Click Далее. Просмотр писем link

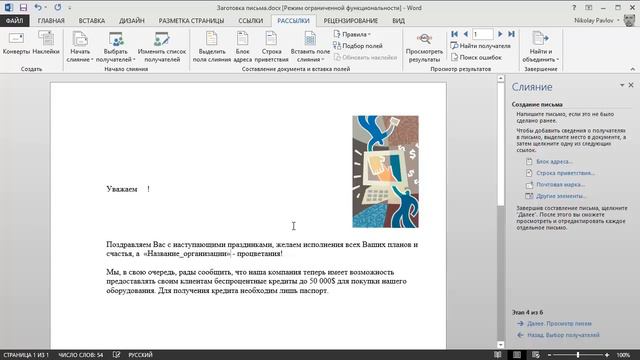(559, 323)
